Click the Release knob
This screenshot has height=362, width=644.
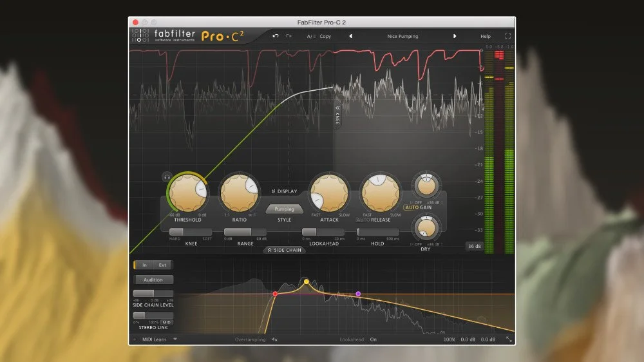pyautogui.click(x=381, y=193)
